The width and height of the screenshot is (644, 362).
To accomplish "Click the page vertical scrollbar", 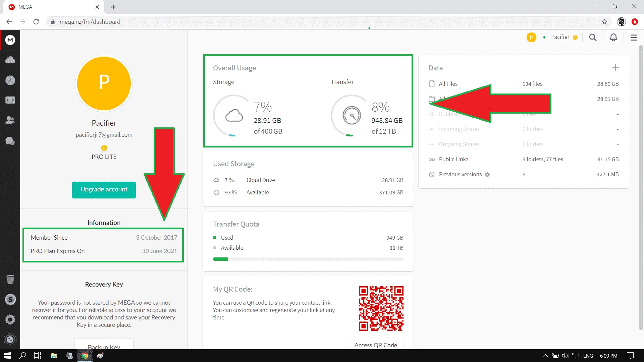I will click(x=641, y=188).
